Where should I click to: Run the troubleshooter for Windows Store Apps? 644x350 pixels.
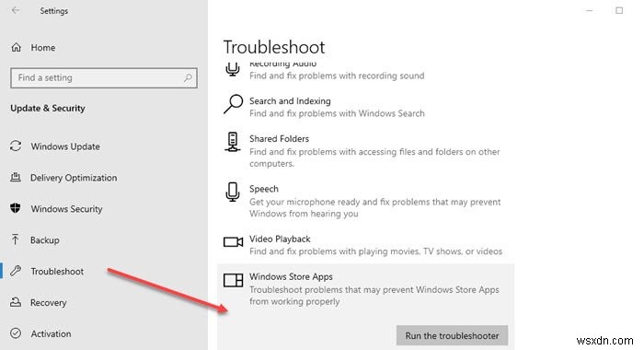coord(452,335)
